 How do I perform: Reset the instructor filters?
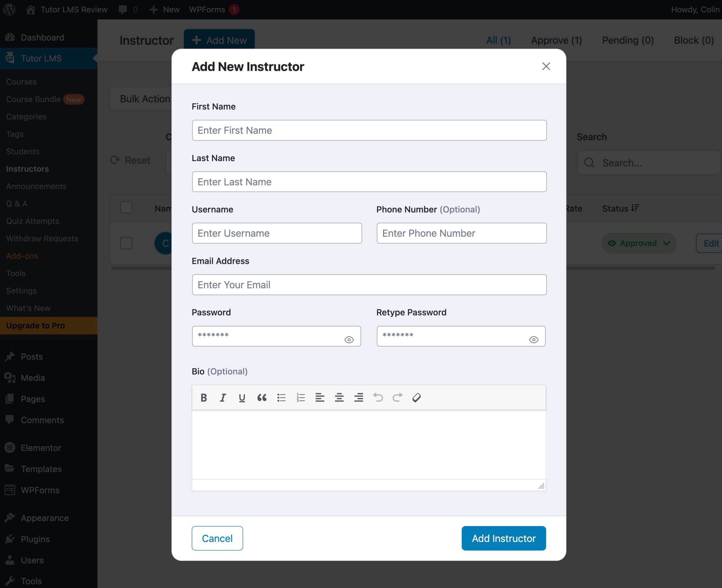(x=130, y=160)
